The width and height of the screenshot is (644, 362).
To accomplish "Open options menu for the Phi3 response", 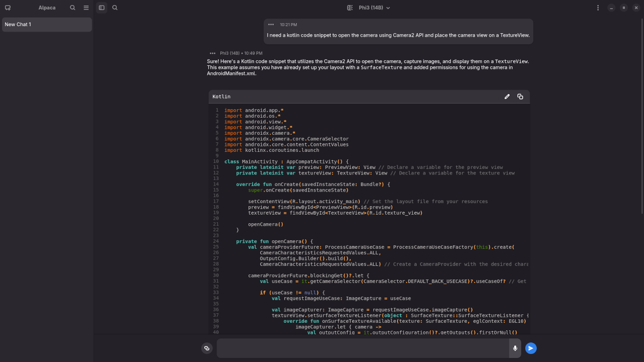I will pyautogui.click(x=212, y=53).
